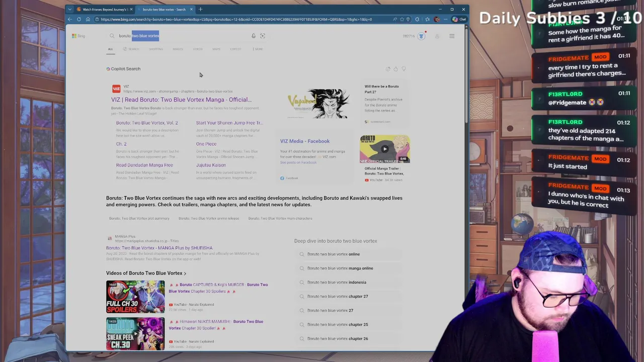Open FULL CH 30 SPOILERS video thumbnail
The height and width of the screenshot is (362, 644).
[135, 297]
